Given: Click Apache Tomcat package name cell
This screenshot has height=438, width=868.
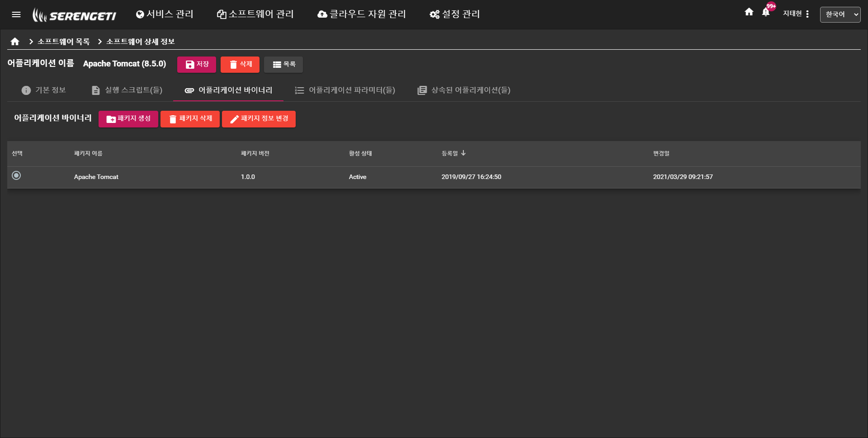Looking at the screenshot, I should [x=96, y=177].
